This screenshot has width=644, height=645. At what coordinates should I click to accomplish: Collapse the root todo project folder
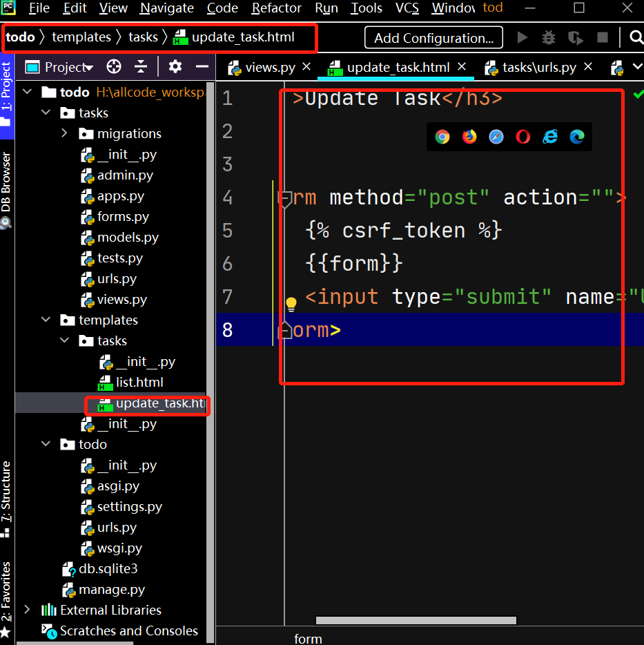pos(28,92)
